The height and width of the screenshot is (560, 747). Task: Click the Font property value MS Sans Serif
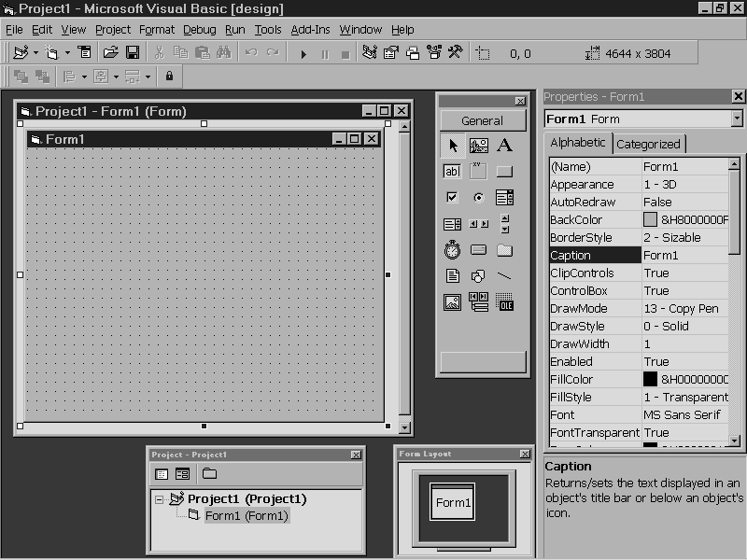click(682, 414)
